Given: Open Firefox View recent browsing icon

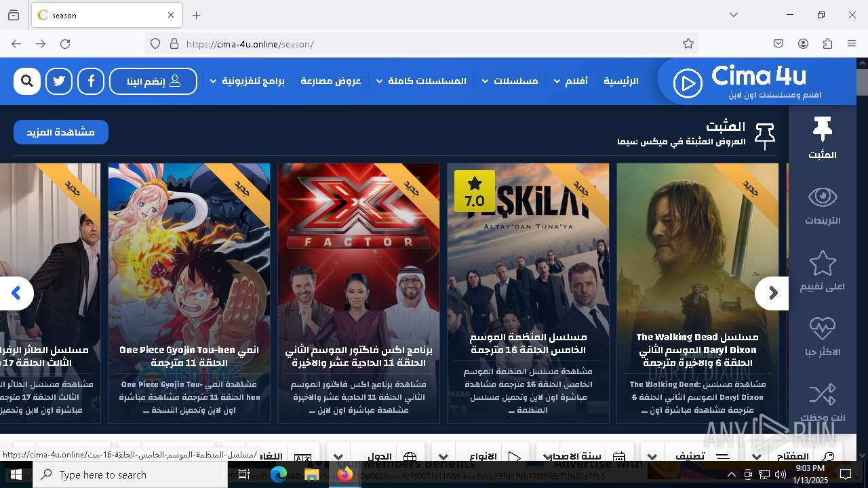Looking at the screenshot, I should click(x=14, y=15).
